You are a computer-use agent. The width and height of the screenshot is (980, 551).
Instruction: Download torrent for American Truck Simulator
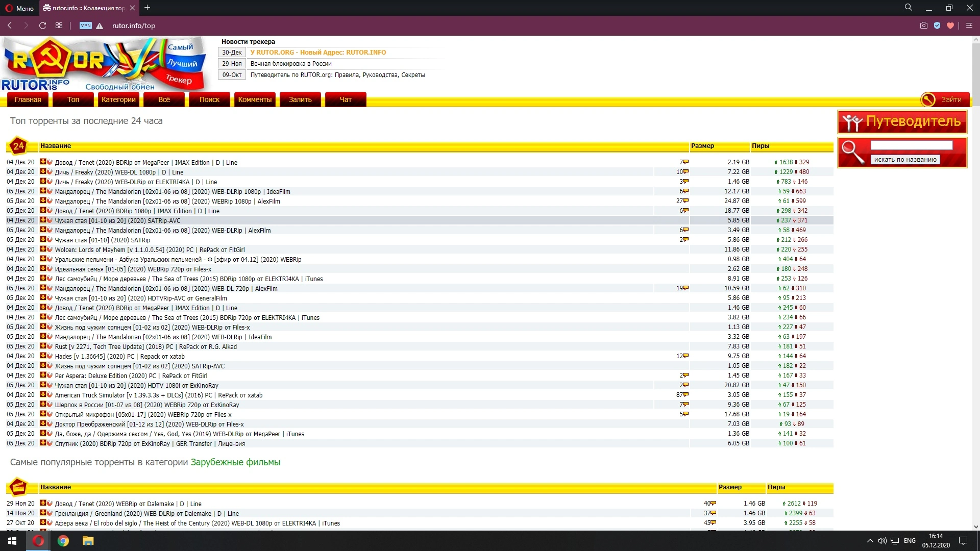click(43, 395)
